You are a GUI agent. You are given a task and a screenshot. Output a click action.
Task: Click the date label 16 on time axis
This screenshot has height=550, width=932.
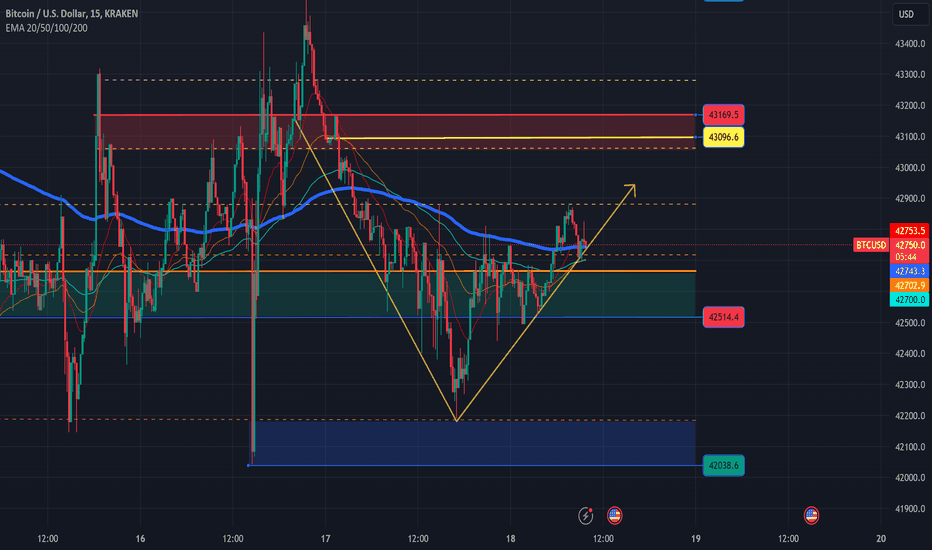[140, 539]
